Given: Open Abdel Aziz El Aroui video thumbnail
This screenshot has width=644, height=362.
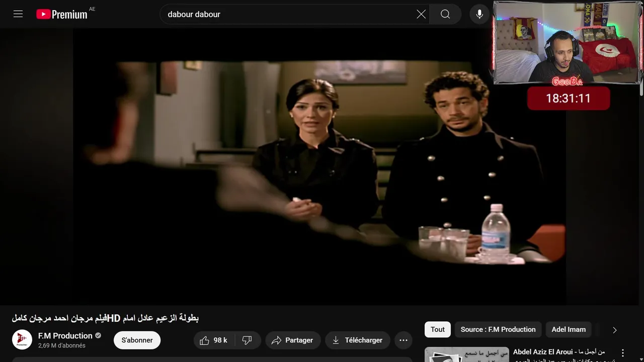Looking at the screenshot, I should [467, 354].
